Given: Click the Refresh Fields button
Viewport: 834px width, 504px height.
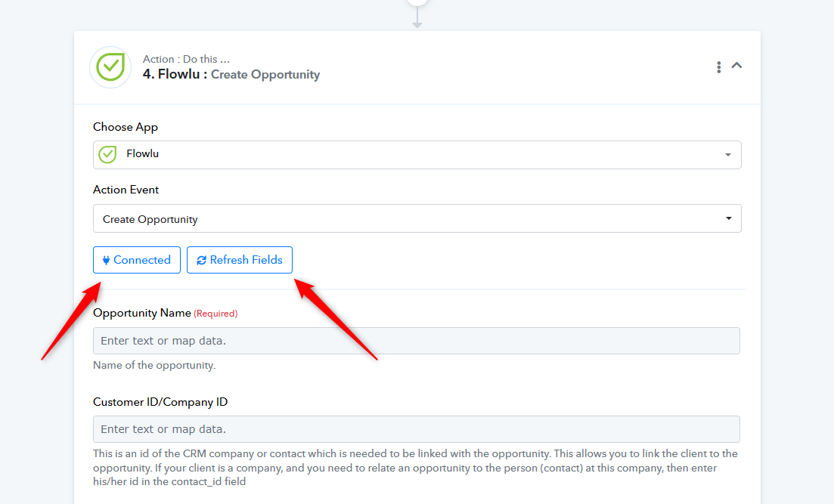Looking at the screenshot, I should [240, 260].
